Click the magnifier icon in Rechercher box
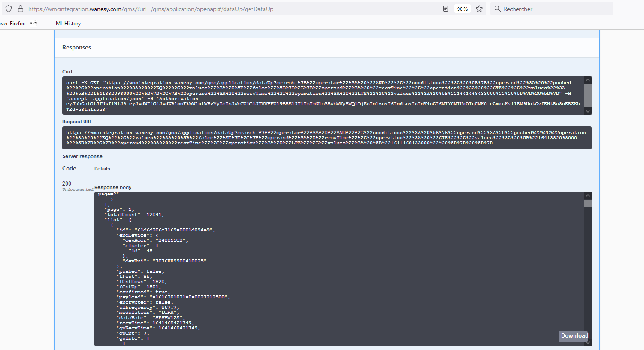This screenshot has width=644, height=350. pyautogui.click(x=497, y=9)
